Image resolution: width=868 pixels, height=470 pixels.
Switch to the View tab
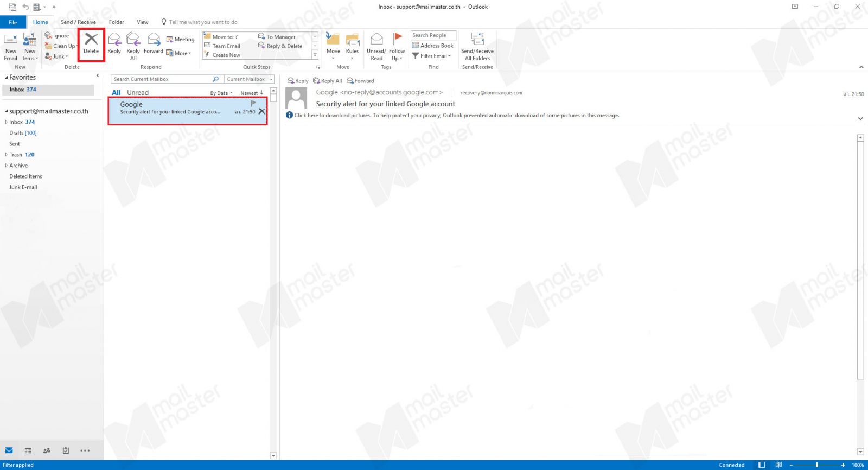pos(143,22)
